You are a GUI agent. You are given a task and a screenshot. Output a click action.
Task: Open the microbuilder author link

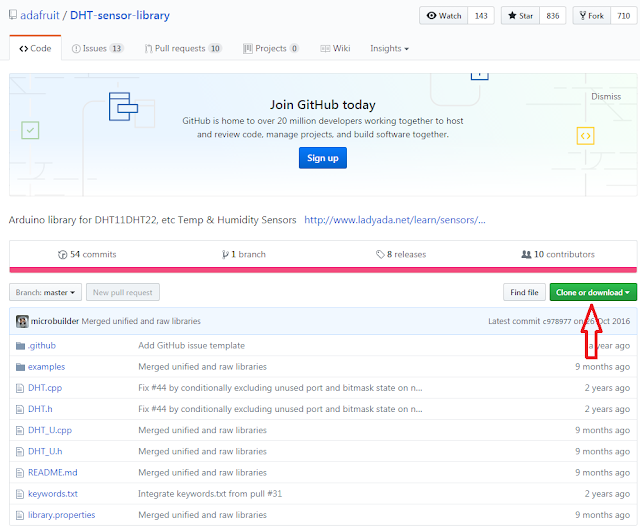tap(55, 321)
